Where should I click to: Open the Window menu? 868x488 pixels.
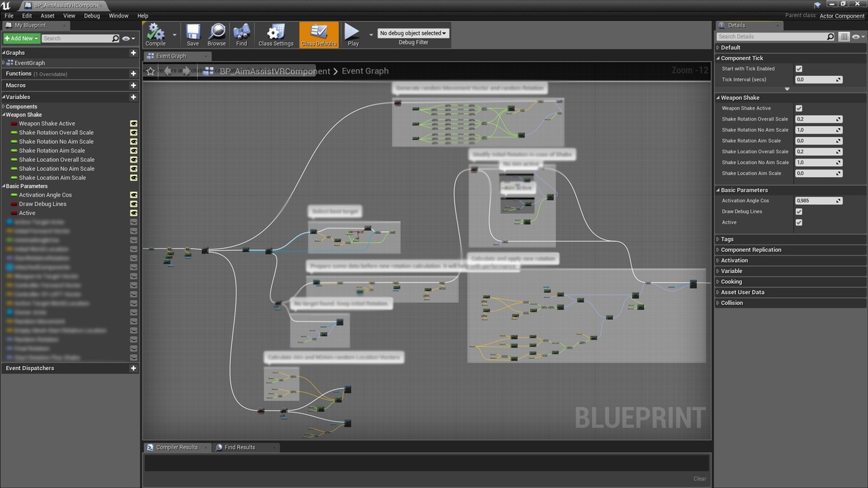(x=118, y=16)
